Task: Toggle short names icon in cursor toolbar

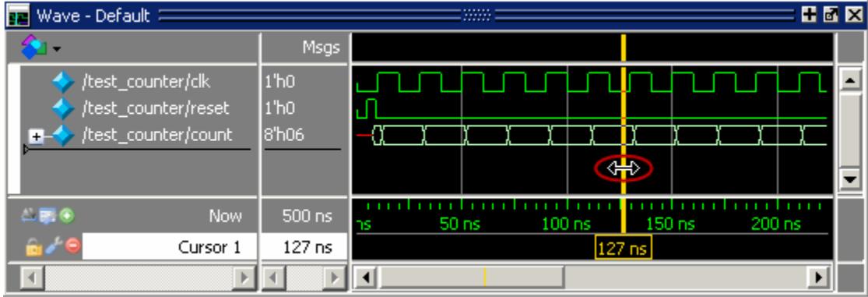Action: 29,216
